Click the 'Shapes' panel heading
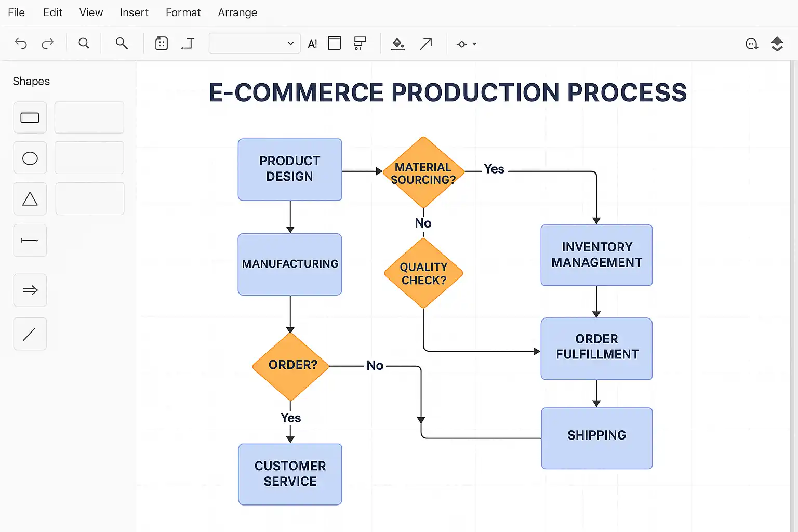This screenshot has height=532, width=798. click(x=31, y=81)
